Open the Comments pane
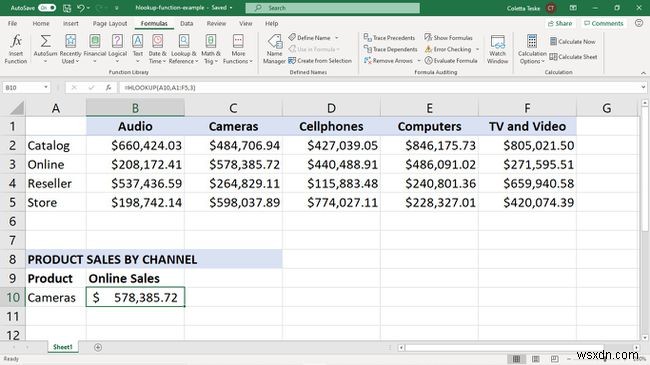The image size is (650, 365). click(x=604, y=24)
